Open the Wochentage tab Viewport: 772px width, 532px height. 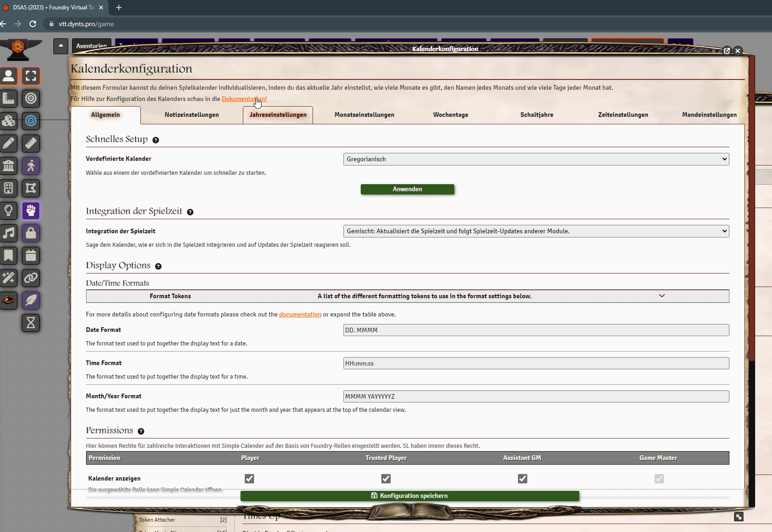point(451,115)
